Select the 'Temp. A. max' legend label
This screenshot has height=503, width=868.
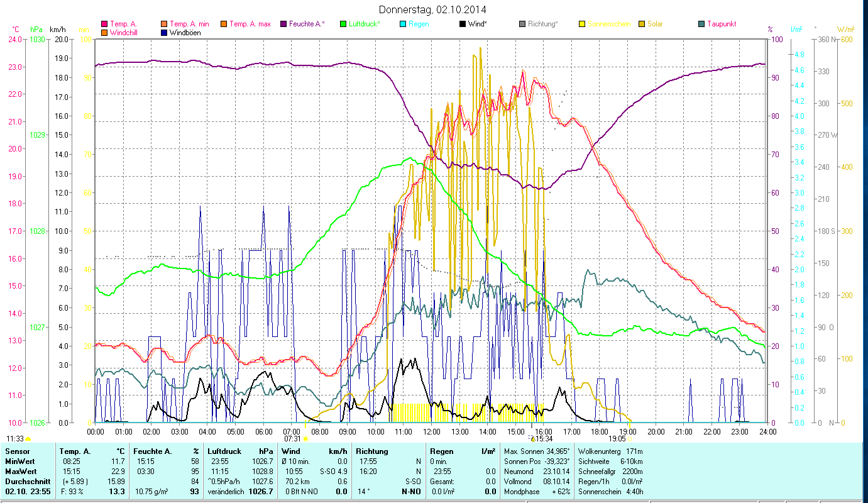pyautogui.click(x=250, y=24)
